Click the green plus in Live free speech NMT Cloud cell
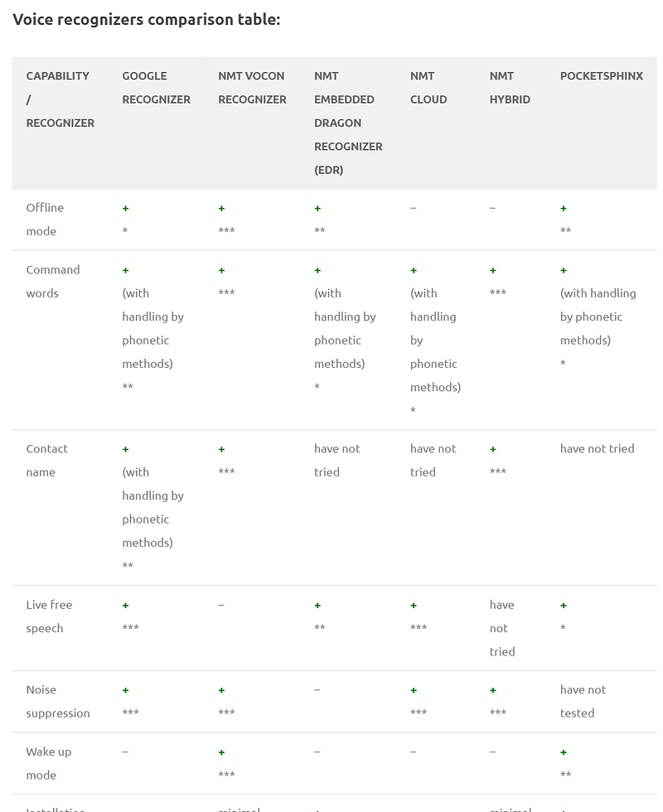 tap(414, 606)
